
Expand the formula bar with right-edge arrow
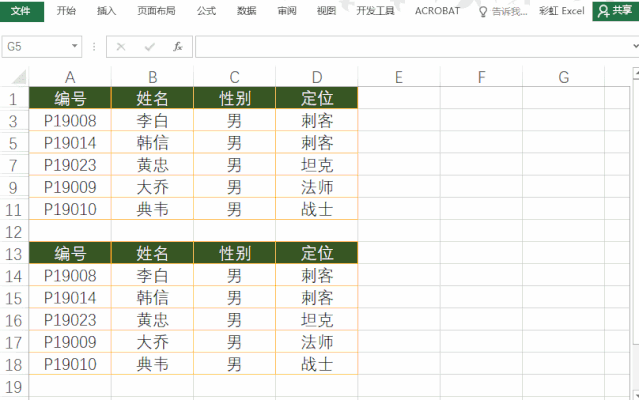(635, 46)
